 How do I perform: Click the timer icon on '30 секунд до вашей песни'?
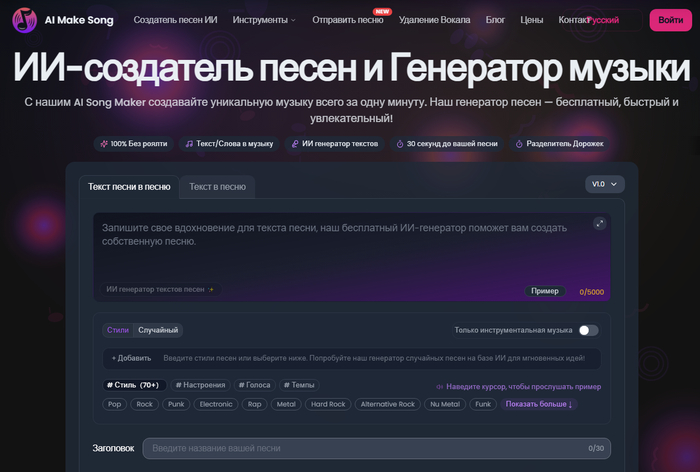tap(400, 144)
